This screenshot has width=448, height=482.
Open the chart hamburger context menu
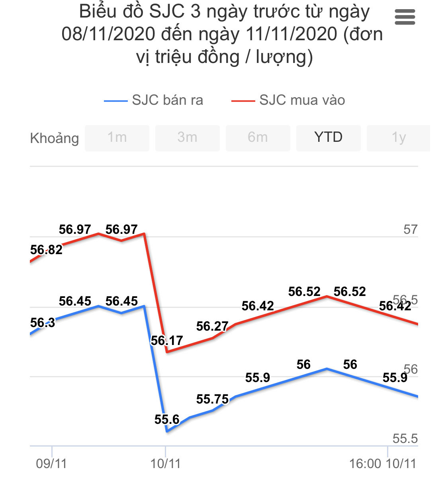click(405, 17)
